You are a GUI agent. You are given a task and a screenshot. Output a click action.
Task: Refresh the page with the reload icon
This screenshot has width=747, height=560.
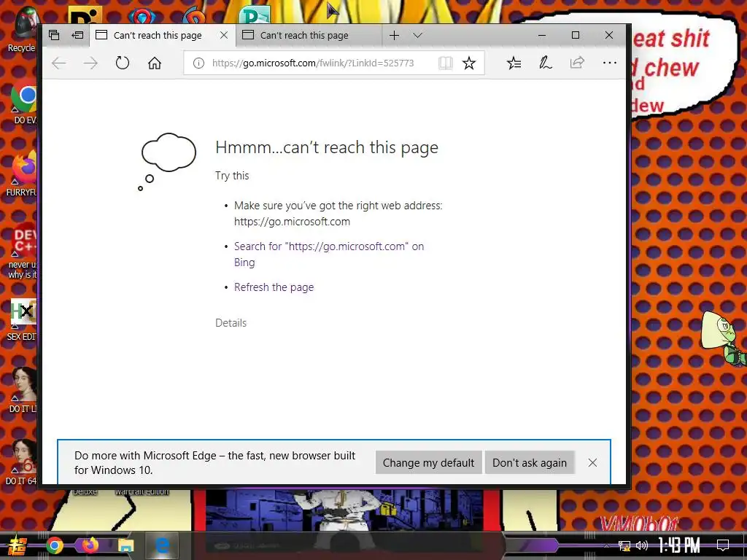click(123, 63)
